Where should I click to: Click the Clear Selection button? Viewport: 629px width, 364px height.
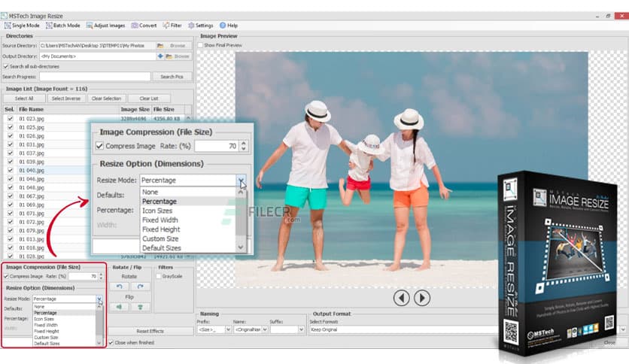coord(106,99)
